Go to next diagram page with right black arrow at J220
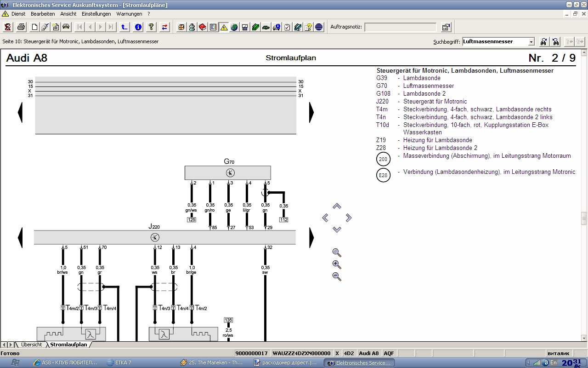Screen dimensions: 588x368 (x=311, y=238)
